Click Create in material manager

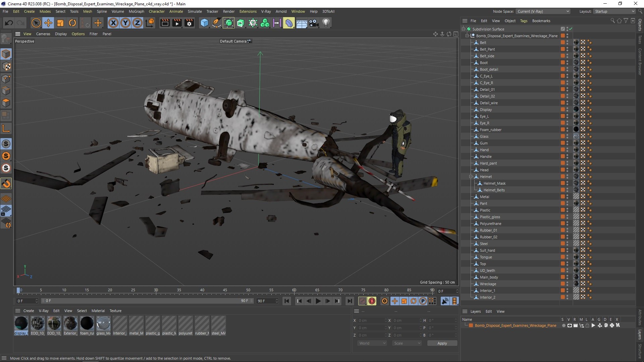[x=29, y=311]
